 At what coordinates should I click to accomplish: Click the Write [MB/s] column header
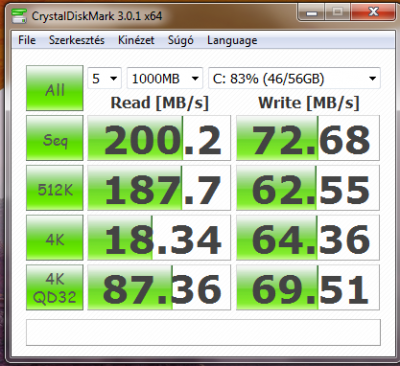pyautogui.click(x=309, y=103)
